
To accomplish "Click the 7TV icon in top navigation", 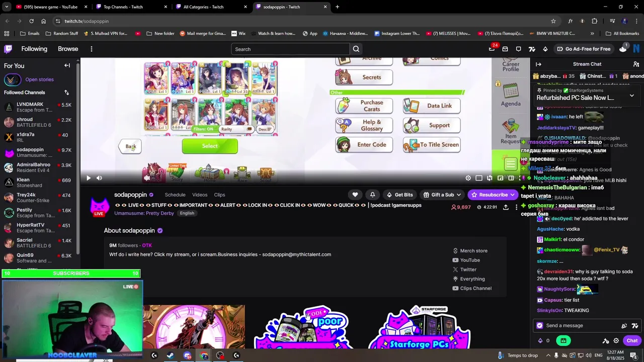I will click(x=532, y=49).
